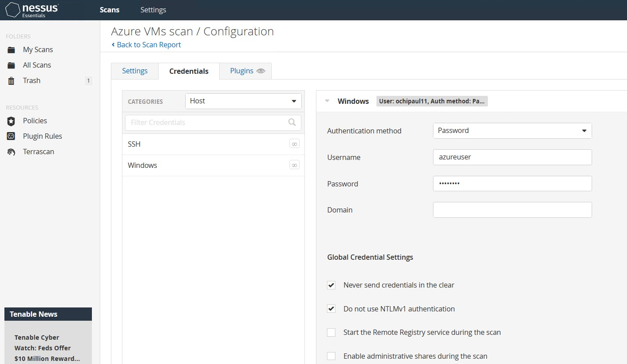Click the Trash count badge
The image size is (627, 364).
tap(88, 80)
